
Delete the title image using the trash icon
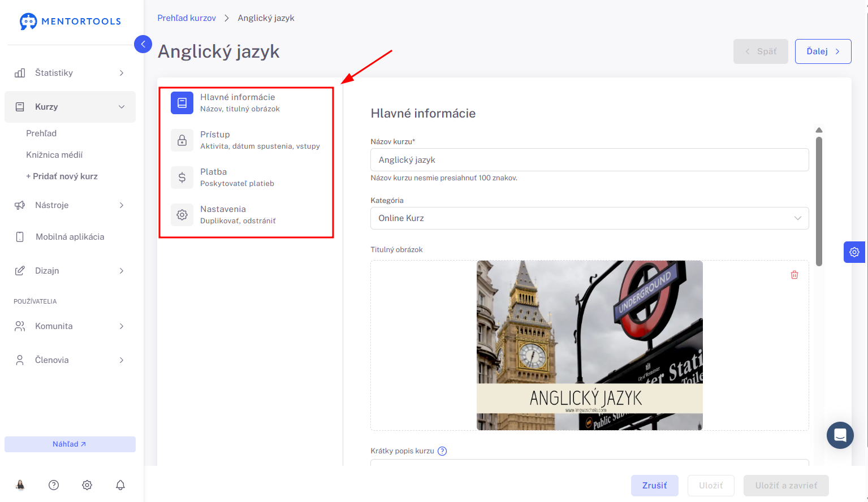coord(794,275)
